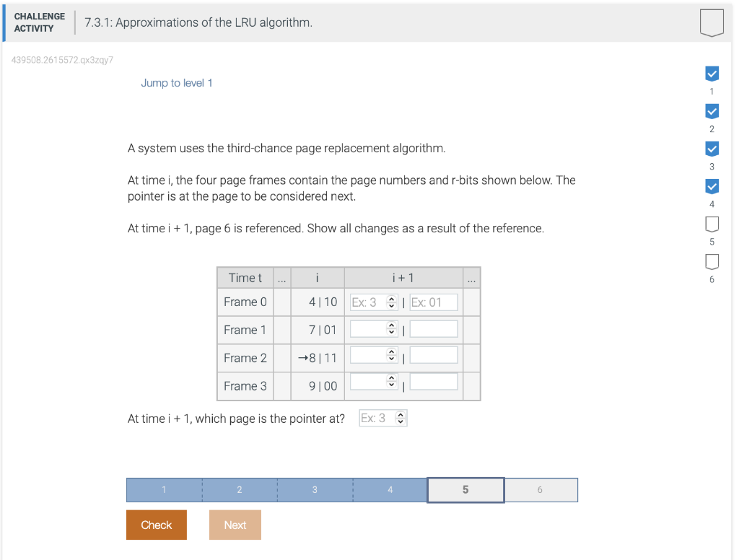Toggle the checkbox above level 2
This screenshot has height=560, width=739.
click(x=712, y=111)
